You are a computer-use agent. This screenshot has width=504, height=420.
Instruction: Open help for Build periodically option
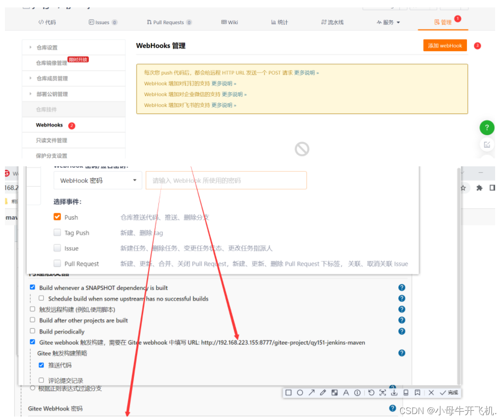point(401,331)
